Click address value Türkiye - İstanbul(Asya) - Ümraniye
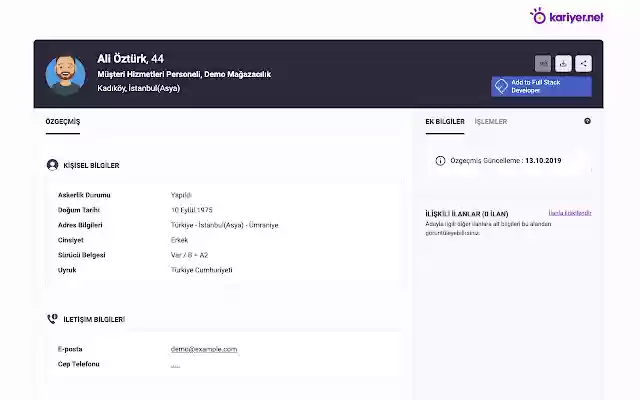This screenshot has height=400, width=640. [224, 225]
